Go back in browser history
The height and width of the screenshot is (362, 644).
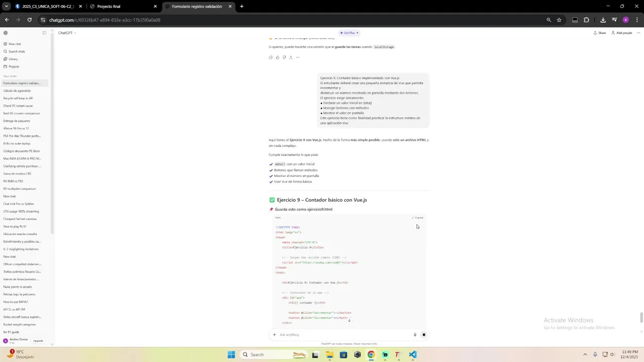tap(7, 20)
